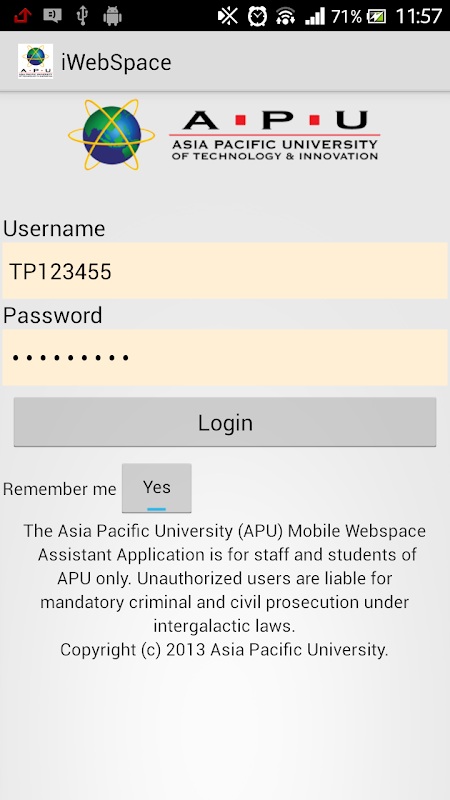Tap the cellular signal bars icon
Image resolution: width=450 pixels, height=800 pixels.
coord(315,16)
